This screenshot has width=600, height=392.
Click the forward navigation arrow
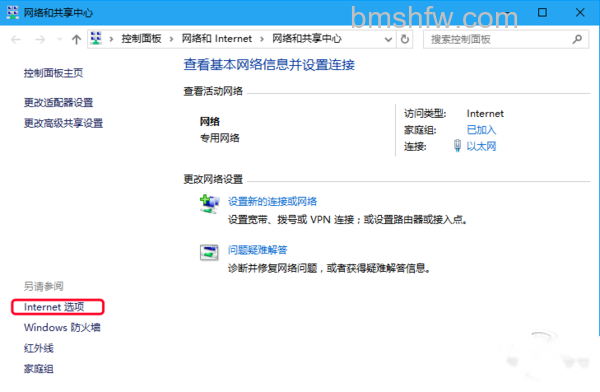pos(40,39)
